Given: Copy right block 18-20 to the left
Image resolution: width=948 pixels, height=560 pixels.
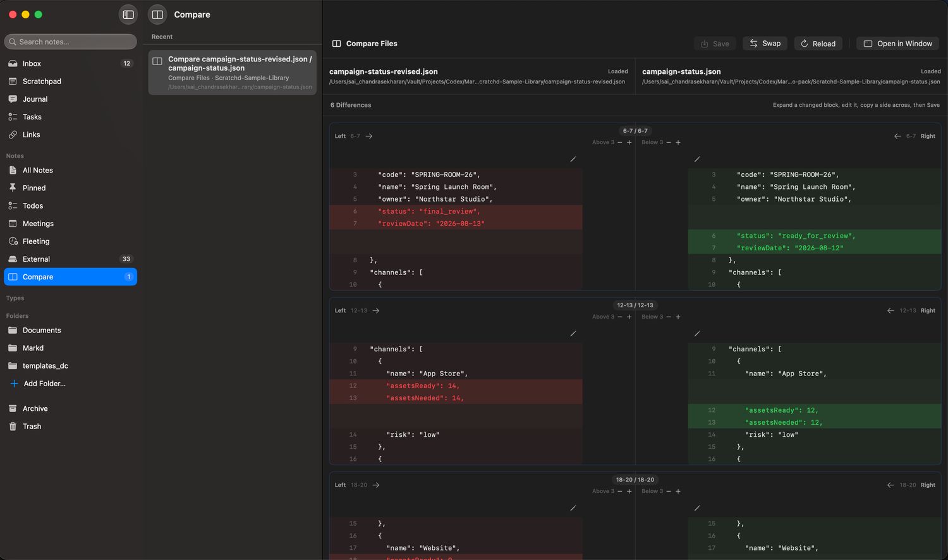Looking at the screenshot, I should tap(890, 485).
